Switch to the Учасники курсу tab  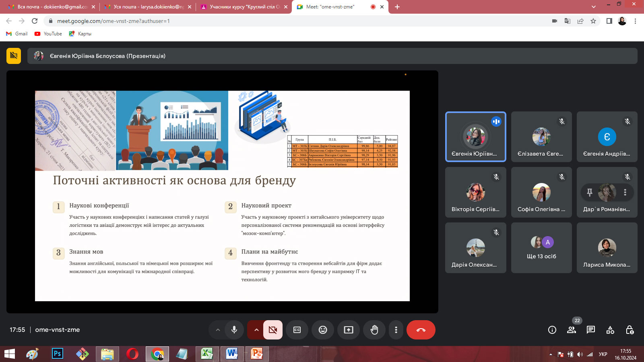pos(244,7)
